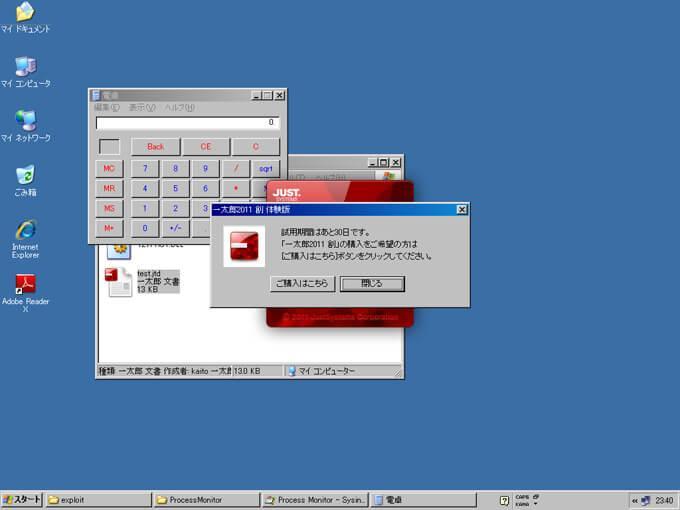Image resolution: width=680 pixels, height=510 pixels.
Task: Click the 5 key on the calculator
Action: click(175, 188)
